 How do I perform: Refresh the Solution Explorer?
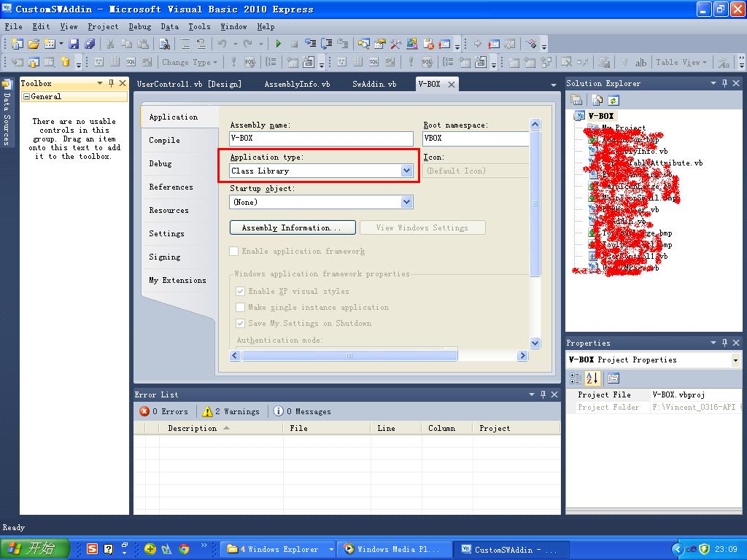click(613, 100)
